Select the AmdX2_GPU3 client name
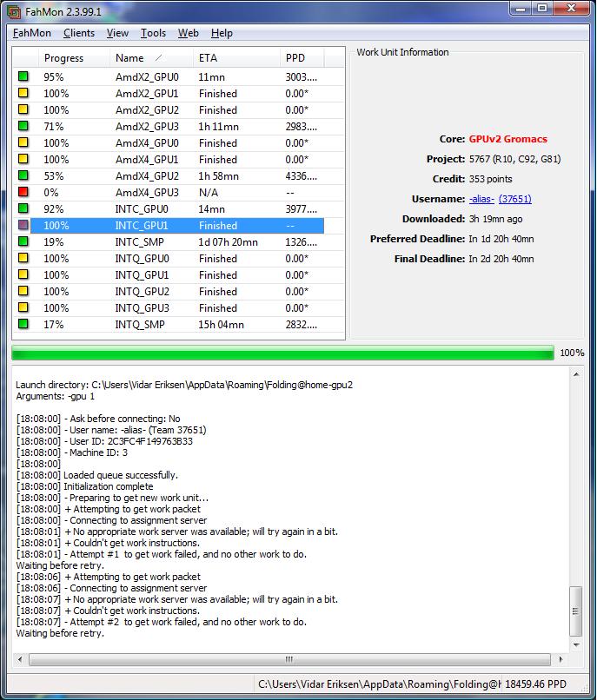 coord(147,126)
